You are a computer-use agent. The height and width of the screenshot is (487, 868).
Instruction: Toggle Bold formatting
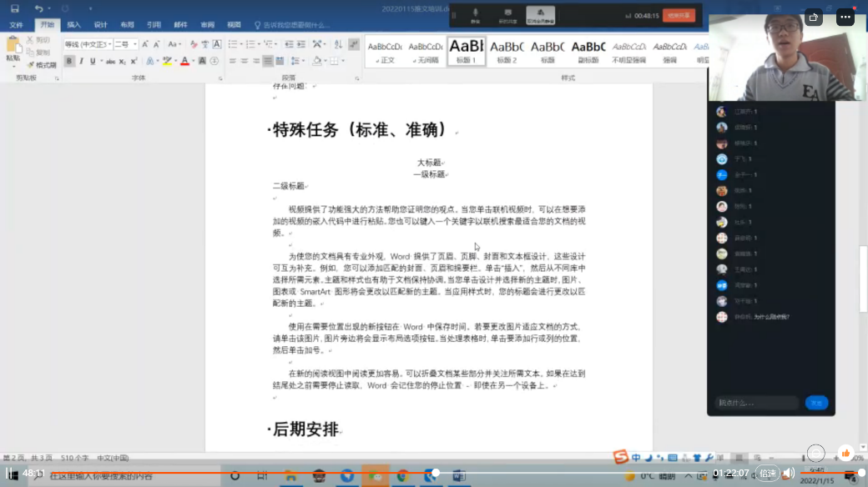[69, 61]
